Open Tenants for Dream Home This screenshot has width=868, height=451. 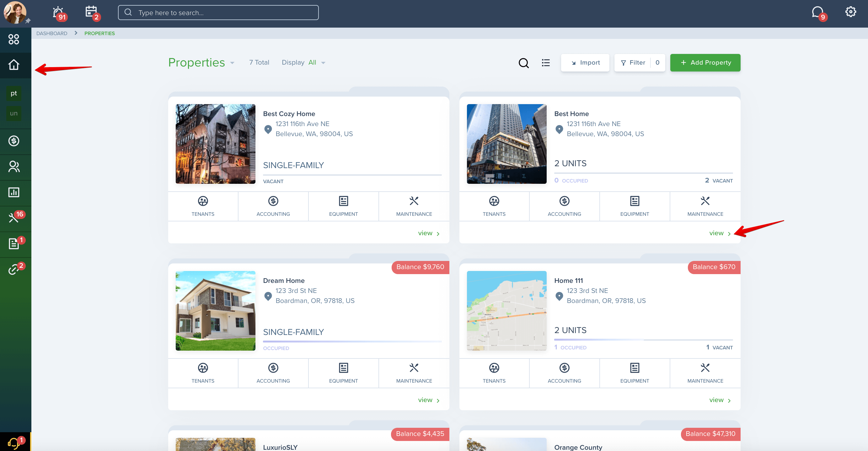[203, 373]
